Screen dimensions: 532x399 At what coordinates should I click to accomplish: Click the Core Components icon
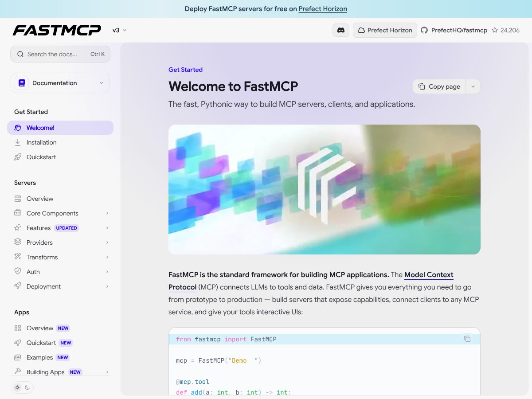tap(18, 213)
